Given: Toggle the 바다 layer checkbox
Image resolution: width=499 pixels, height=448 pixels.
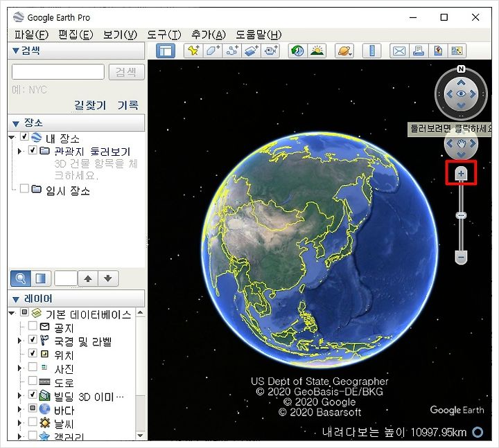Looking at the screenshot, I should click(33, 408).
